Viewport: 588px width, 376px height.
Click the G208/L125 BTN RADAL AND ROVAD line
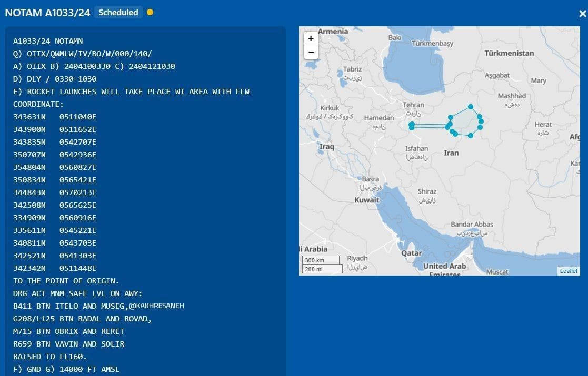pos(82,319)
